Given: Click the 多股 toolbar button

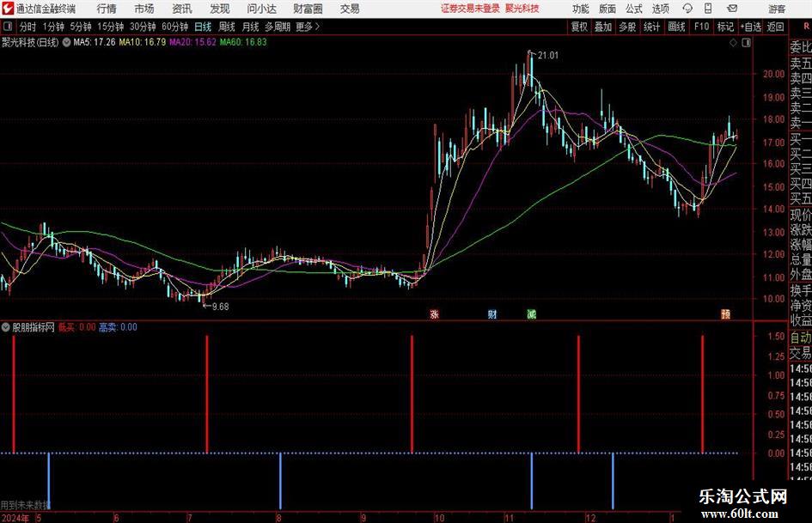Looking at the screenshot, I should point(627,27).
